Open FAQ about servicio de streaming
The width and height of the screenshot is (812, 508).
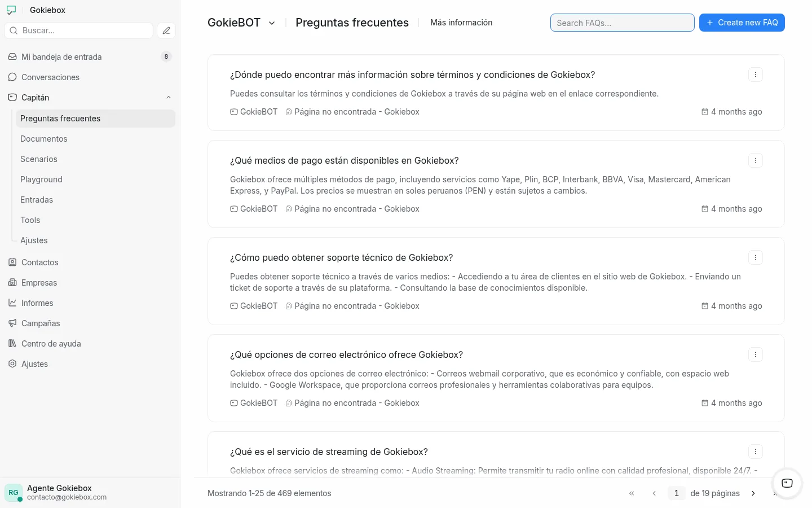[329, 452]
